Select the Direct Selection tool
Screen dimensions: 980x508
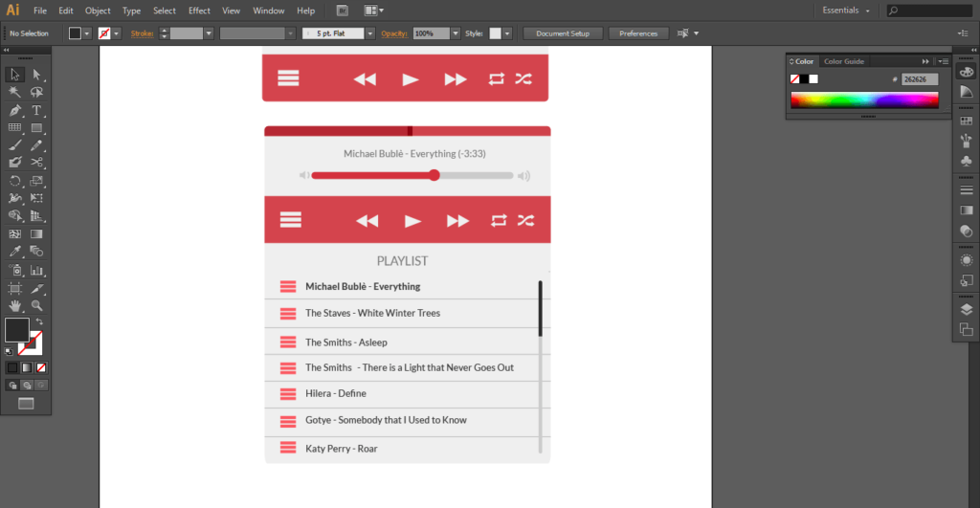coord(36,75)
